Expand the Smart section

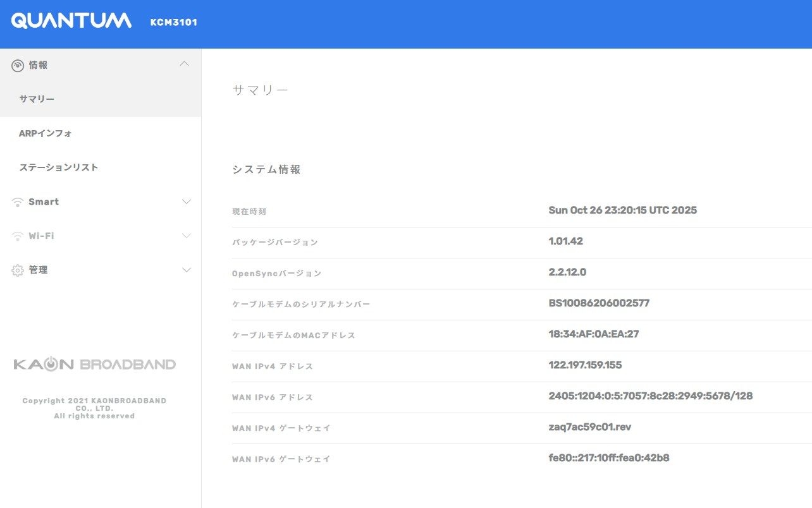186,201
